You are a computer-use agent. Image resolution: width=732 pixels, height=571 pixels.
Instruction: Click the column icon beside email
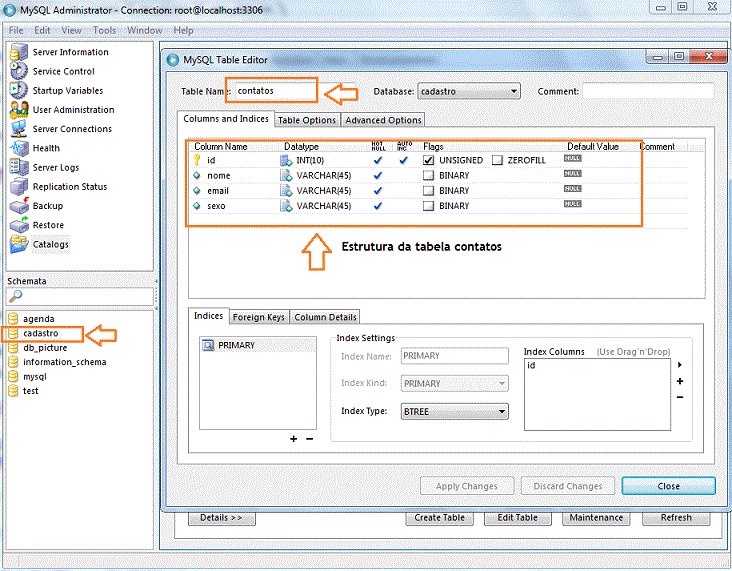(197, 190)
